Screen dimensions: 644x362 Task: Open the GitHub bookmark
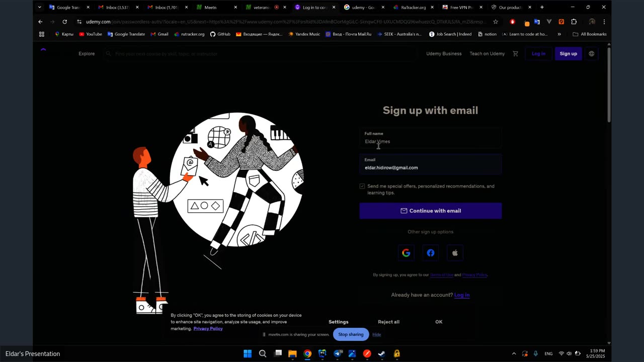[220, 34]
